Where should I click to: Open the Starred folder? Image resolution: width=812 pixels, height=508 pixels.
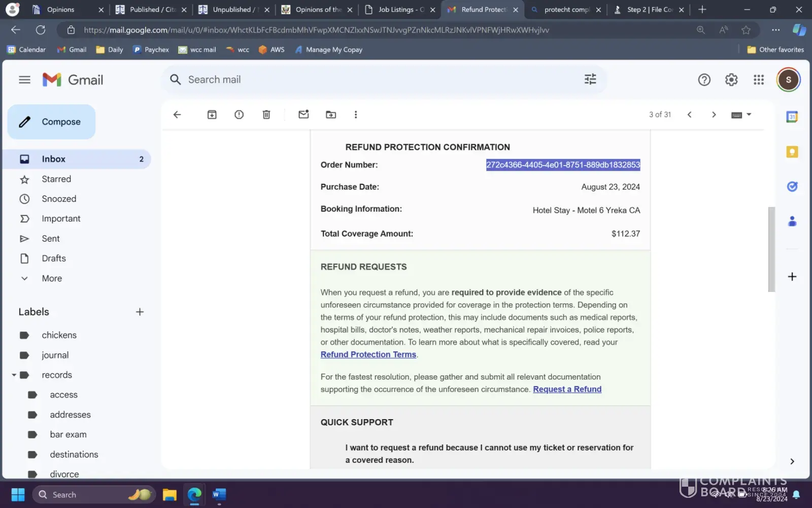pos(56,179)
